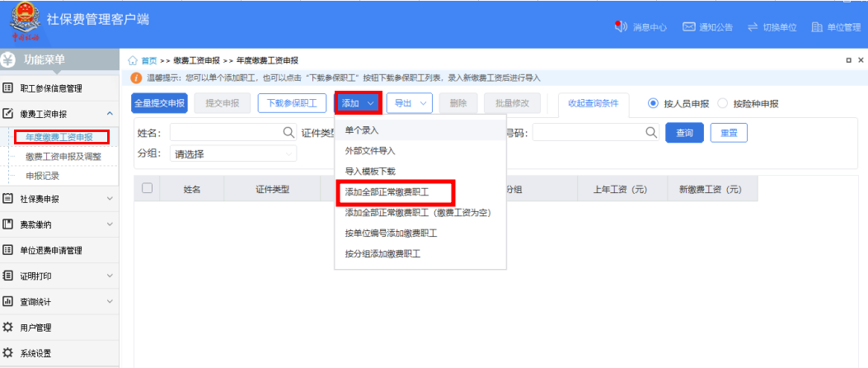Select the 按险种申报 radio button
This screenshot has height=368, width=868.
(722, 103)
